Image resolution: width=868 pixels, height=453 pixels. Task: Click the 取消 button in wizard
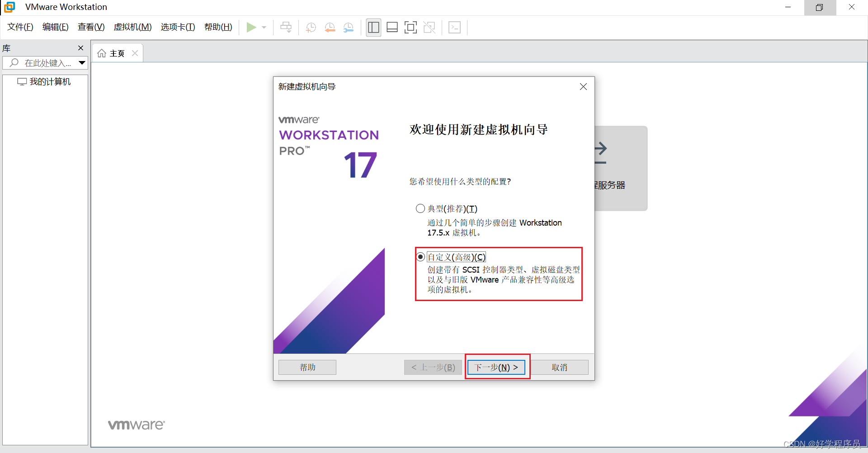click(559, 367)
